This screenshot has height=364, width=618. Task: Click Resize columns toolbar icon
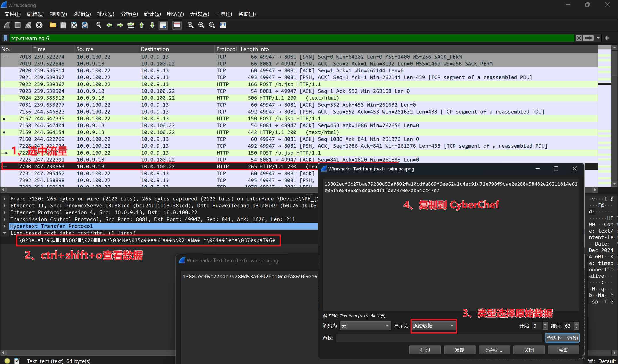tap(223, 25)
